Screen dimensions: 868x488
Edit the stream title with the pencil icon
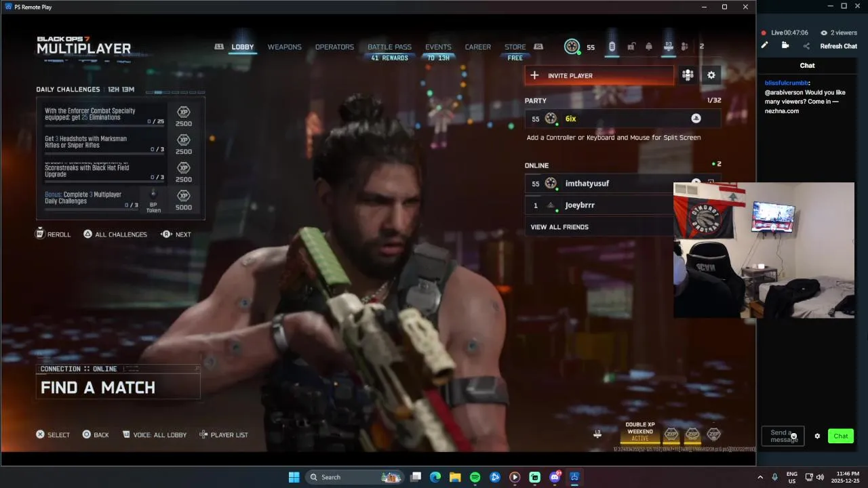tap(765, 45)
